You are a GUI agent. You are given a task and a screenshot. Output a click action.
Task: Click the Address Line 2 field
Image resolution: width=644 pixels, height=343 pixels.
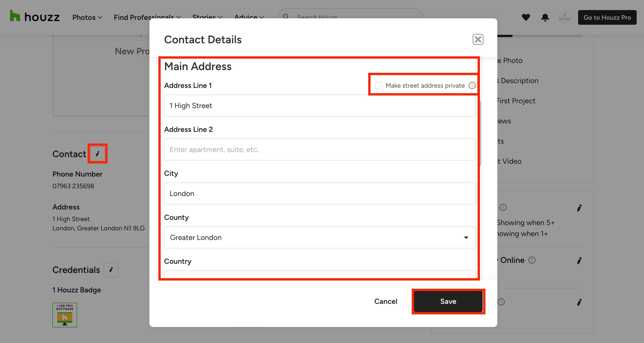point(320,150)
